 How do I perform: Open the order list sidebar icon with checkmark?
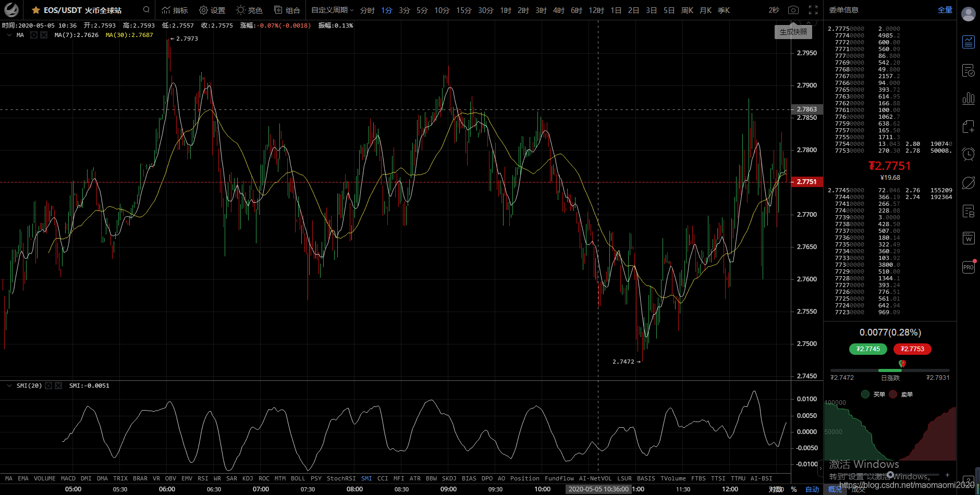[969, 70]
